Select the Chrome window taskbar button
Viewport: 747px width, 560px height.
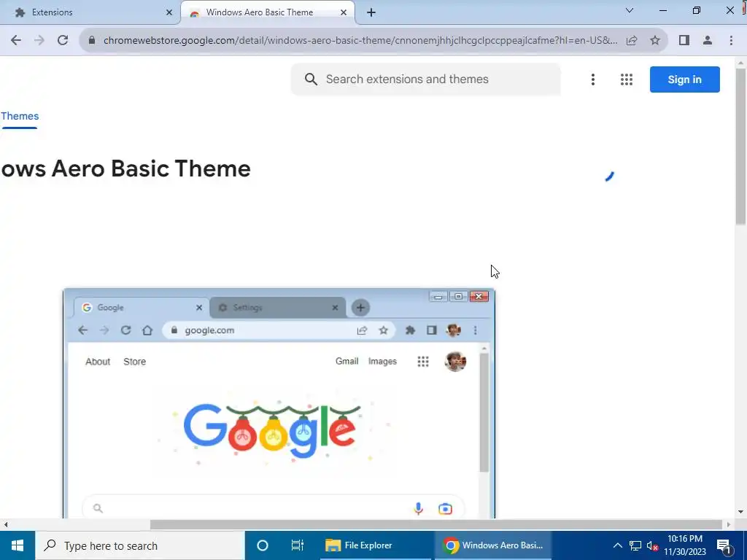[492, 545]
